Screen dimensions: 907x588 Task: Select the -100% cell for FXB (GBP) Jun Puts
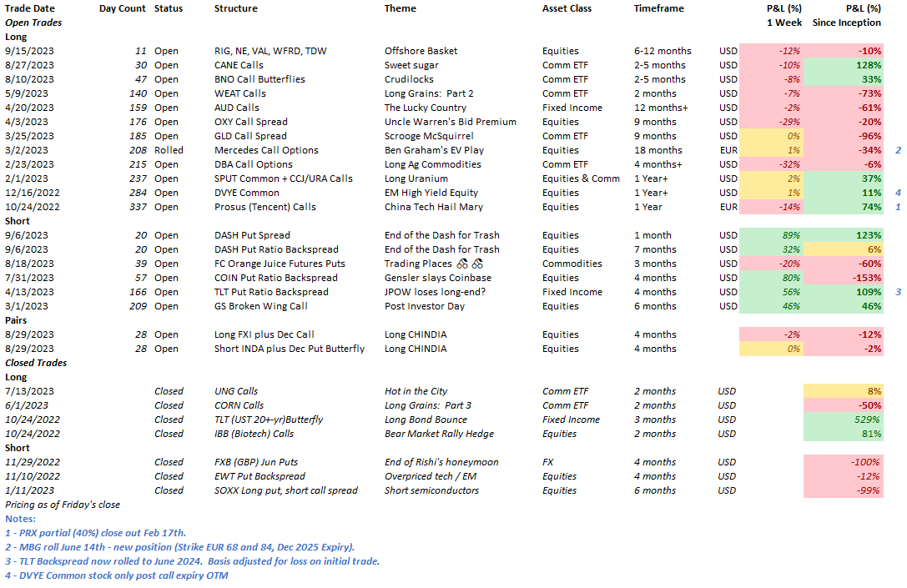tap(864, 461)
